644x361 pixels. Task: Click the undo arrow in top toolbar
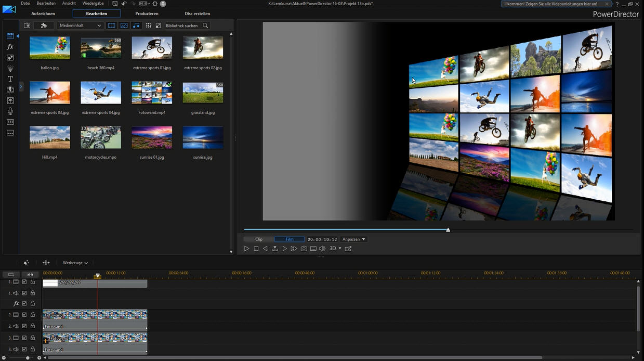[x=124, y=4]
